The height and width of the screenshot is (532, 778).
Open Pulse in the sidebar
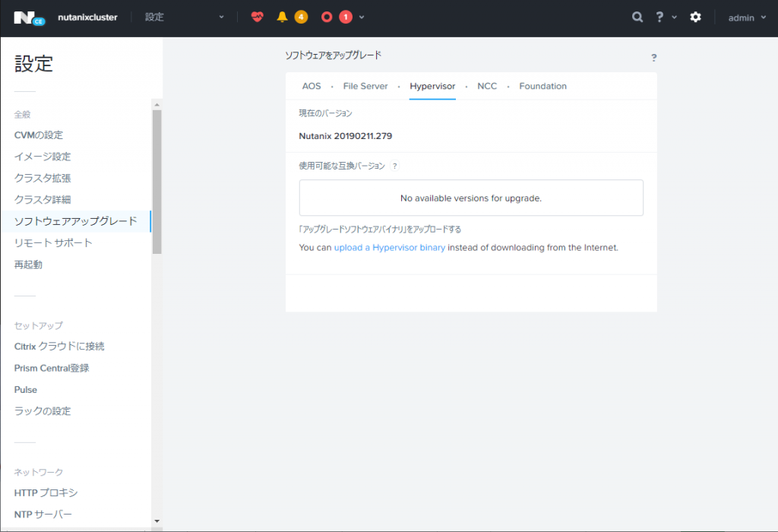[x=26, y=390]
